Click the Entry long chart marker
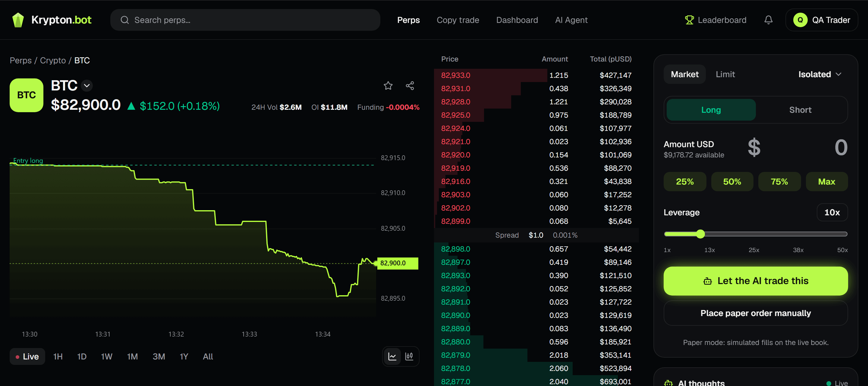This screenshot has height=386, width=868. tap(28, 161)
